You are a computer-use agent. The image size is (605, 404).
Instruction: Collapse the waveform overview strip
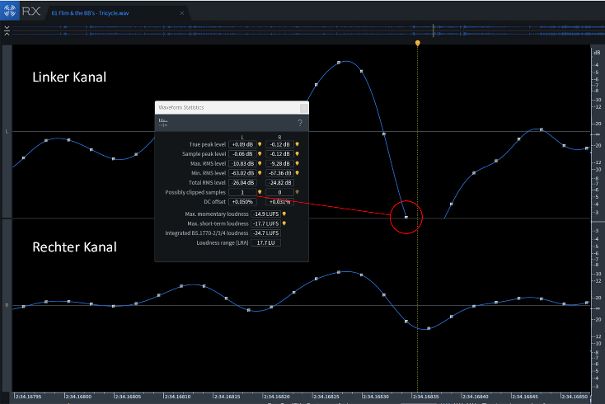pos(7,31)
